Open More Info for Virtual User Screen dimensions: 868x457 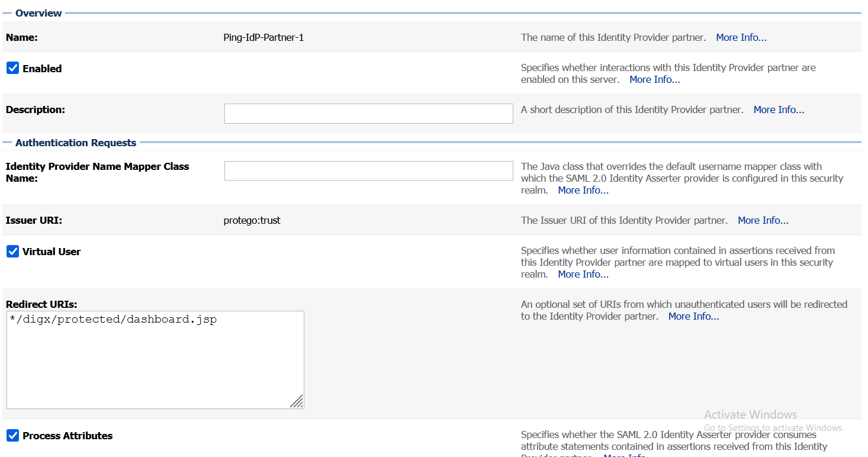[x=583, y=274]
